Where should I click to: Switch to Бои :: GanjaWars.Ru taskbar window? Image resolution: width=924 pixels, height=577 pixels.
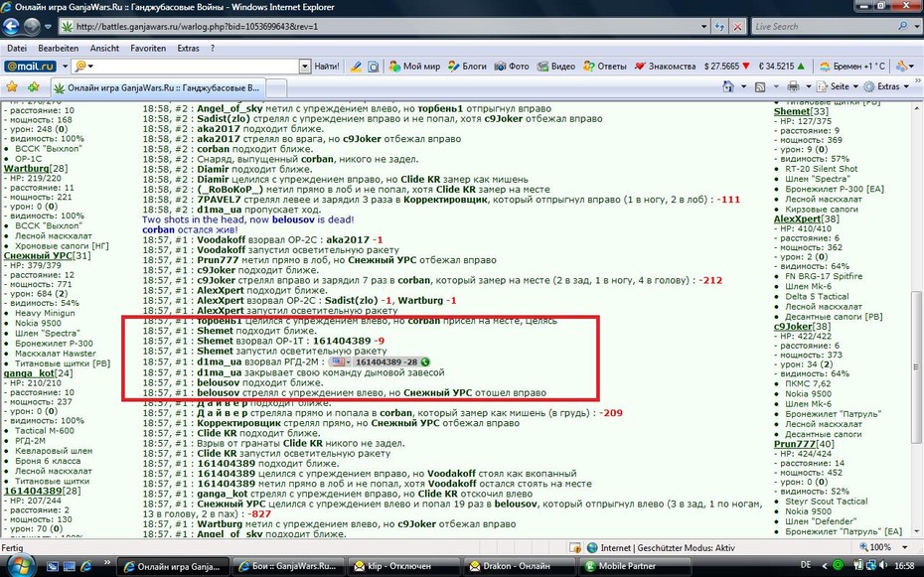[287, 566]
